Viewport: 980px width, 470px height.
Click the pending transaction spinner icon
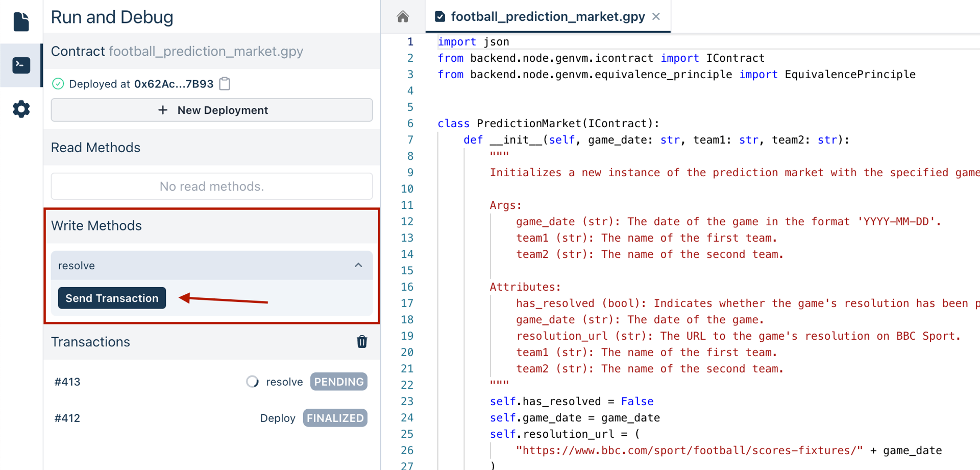click(x=252, y=382)
